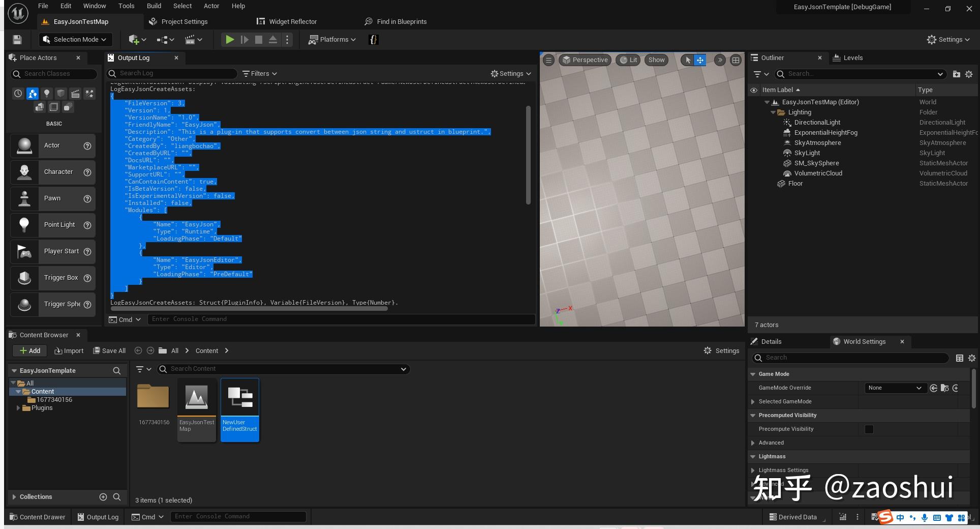Click the Outliner add folder icon
This screenshot has height=529, width=980.
[956, 74]
